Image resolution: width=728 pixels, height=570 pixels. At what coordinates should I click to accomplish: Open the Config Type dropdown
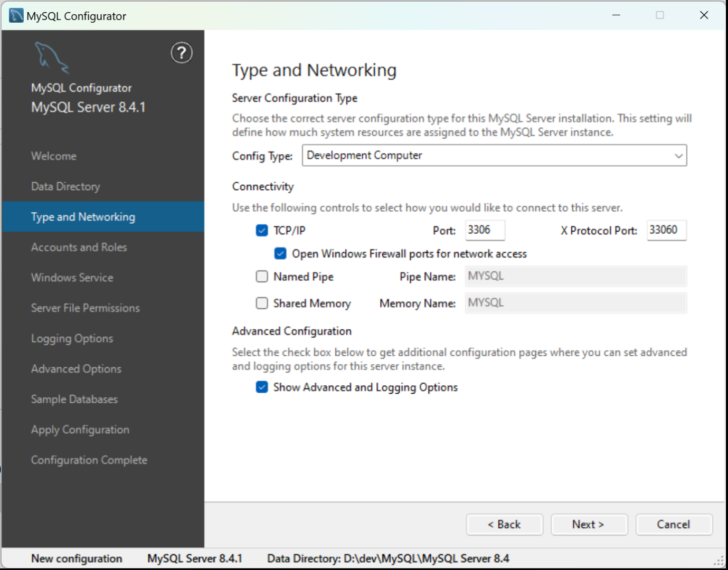click(x=494, y=156)
